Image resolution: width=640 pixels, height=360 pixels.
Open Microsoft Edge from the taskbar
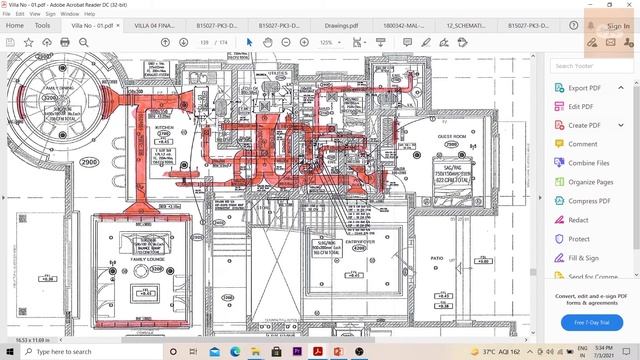[x=235, y=351]
